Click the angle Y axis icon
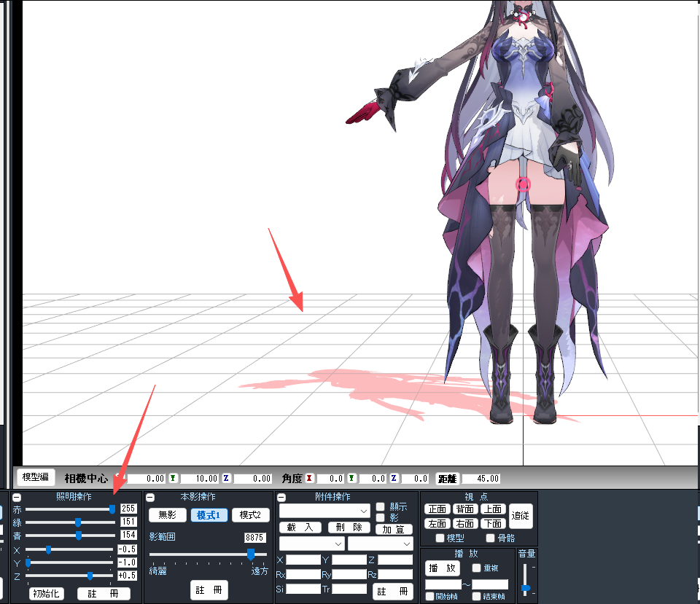 [x=351, y=478]
